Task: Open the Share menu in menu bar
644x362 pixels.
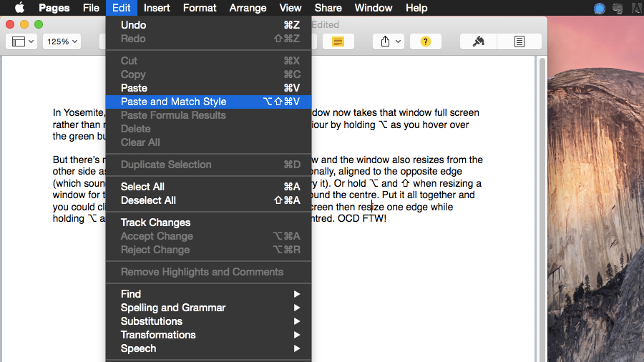Action: pos(328,8)
